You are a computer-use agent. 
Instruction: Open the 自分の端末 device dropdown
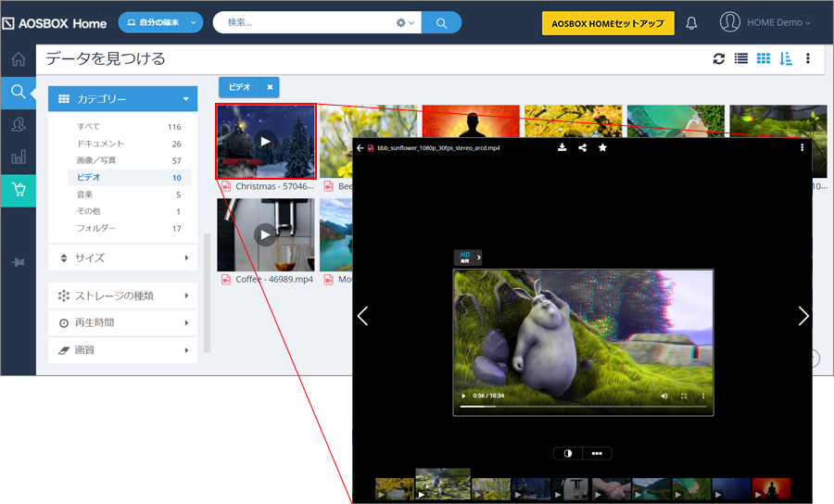[x=160, y=22]
